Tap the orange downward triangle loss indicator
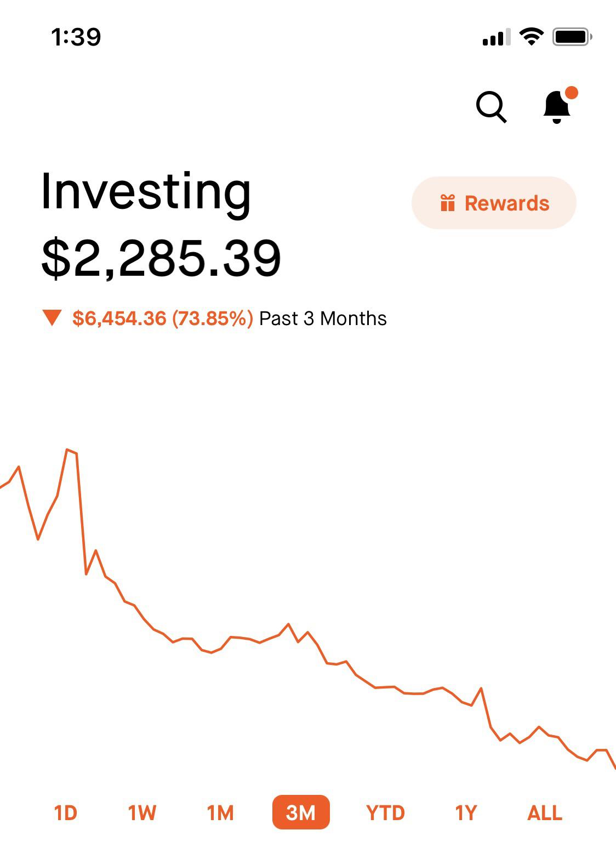Screen dimensions: 616x853 point(52,317)
